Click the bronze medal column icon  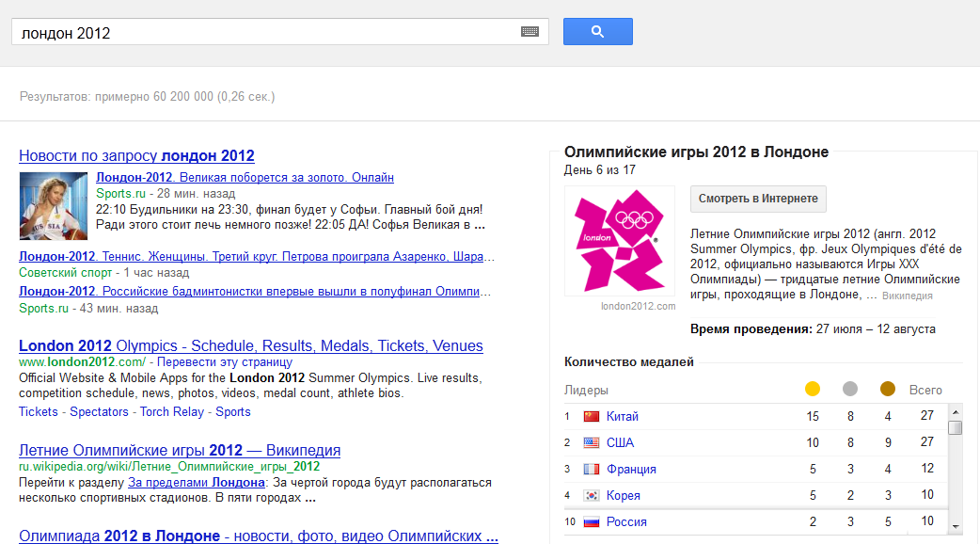coord(888,389)
